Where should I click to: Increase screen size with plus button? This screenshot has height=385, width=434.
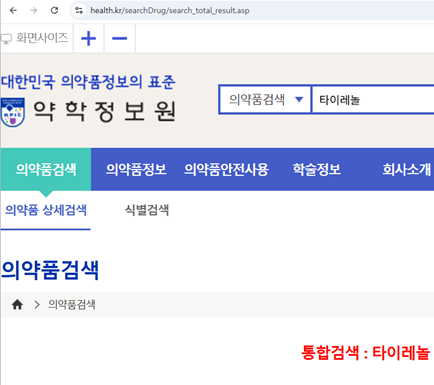88,38
